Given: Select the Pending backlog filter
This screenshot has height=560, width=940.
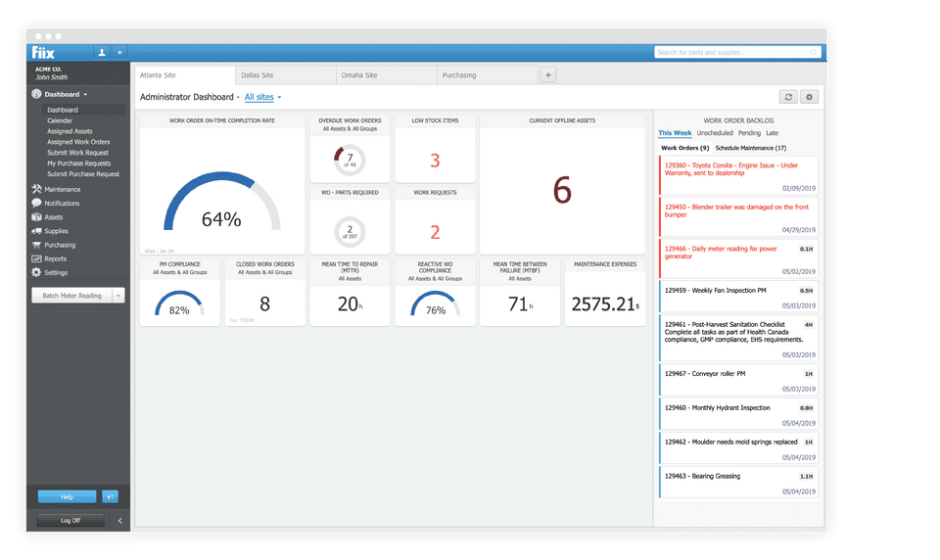Looking at the screenshot, I should (x=749, y=133).
